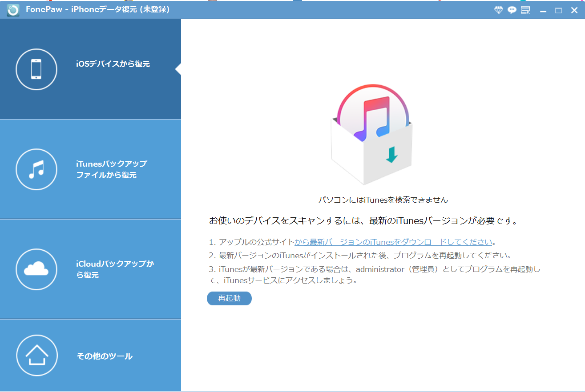
Task: Switch to iTunesバックアップファイルから復元 tab
Action: click(x=111, y=169)
